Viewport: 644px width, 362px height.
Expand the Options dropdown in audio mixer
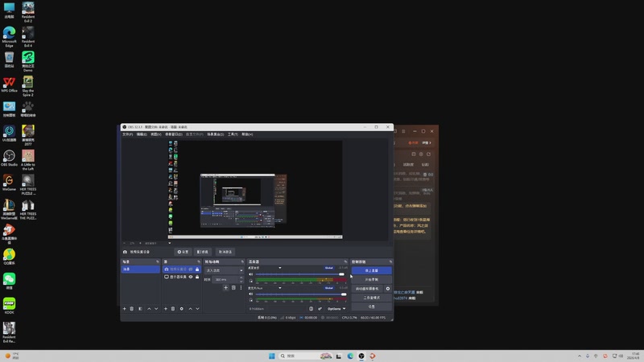(x=336, y=308)
